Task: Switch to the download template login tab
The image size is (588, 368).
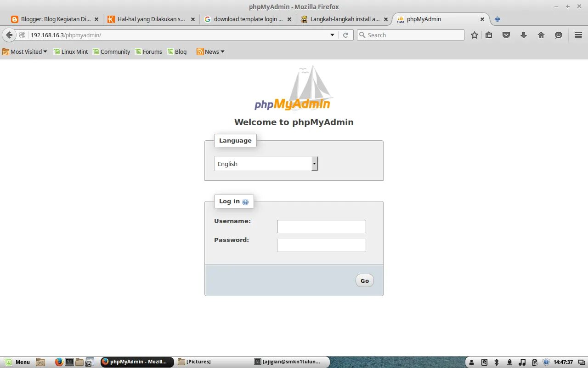Action: coord(248,19)
